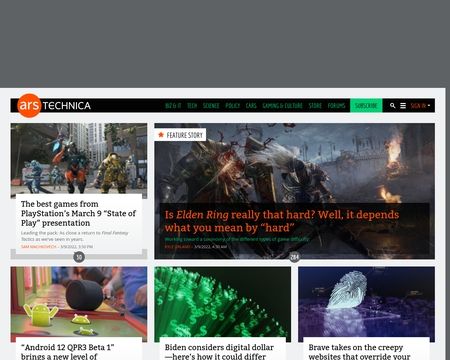450x360 pixels.
Task: Open Android 12 QPR3 Beta 1 headline
Action: pos(68,352)
